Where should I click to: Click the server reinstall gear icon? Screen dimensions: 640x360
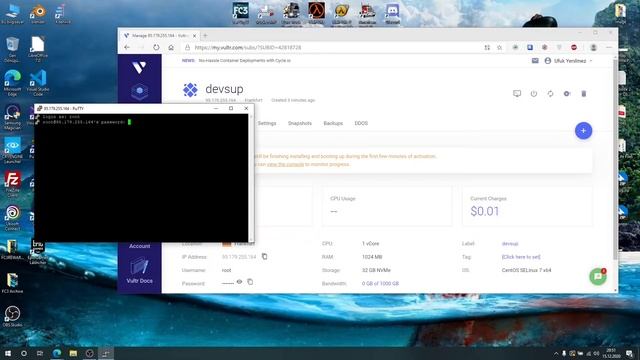(567, 93)
